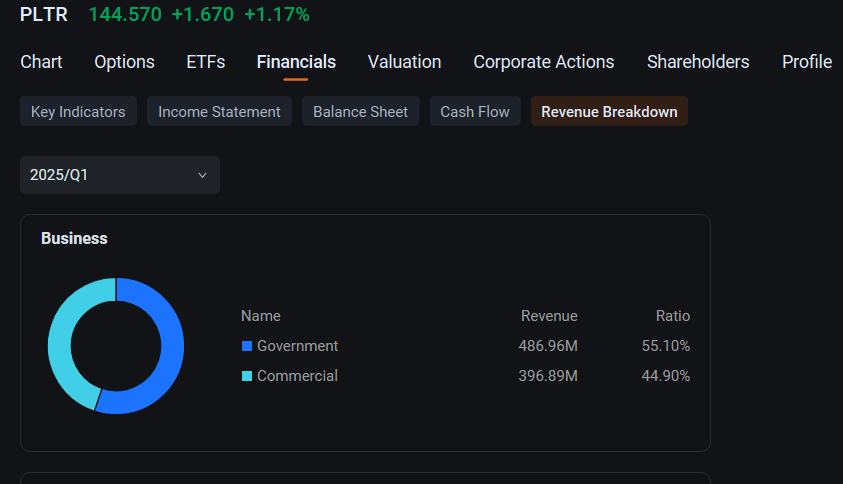The width and height of the screenshot is (843, 484).
Task: Open the ETFs tab
Action: pos(205,62)
